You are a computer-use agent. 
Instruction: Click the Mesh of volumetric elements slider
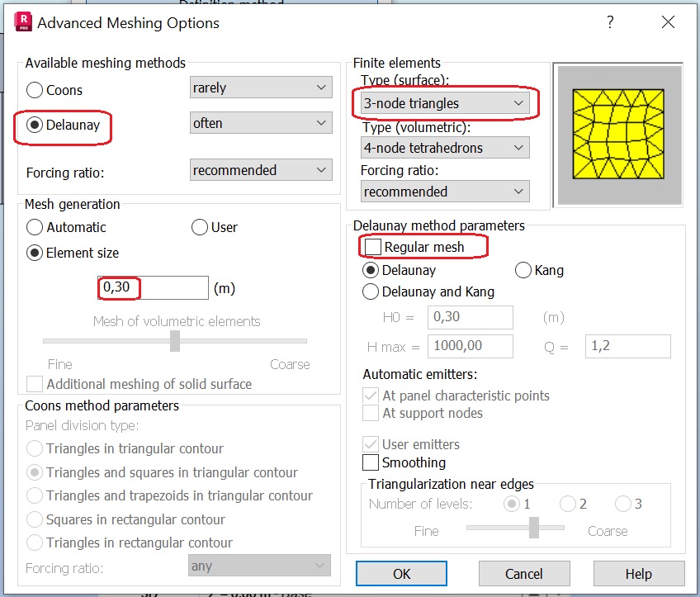click(175, 341)
